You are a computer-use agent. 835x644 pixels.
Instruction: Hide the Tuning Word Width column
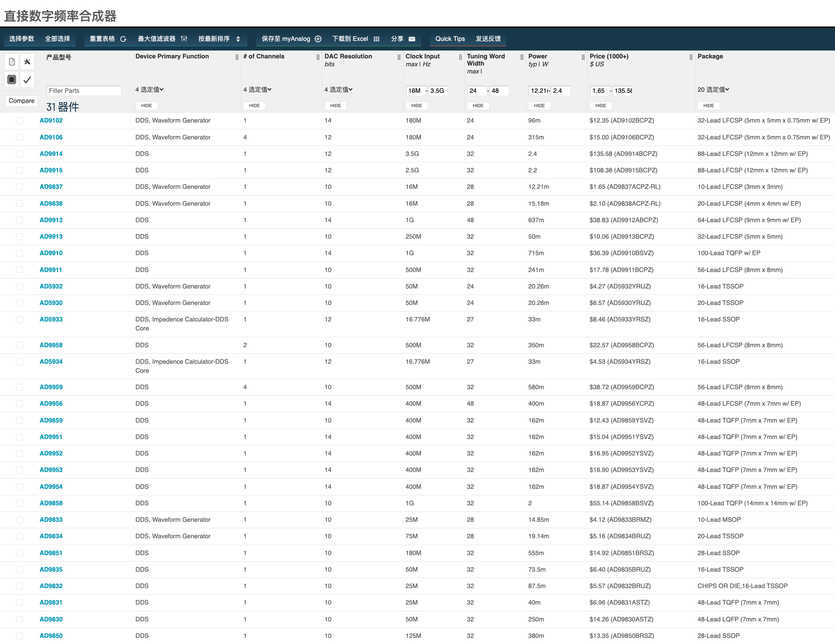(x=477, y=106)
